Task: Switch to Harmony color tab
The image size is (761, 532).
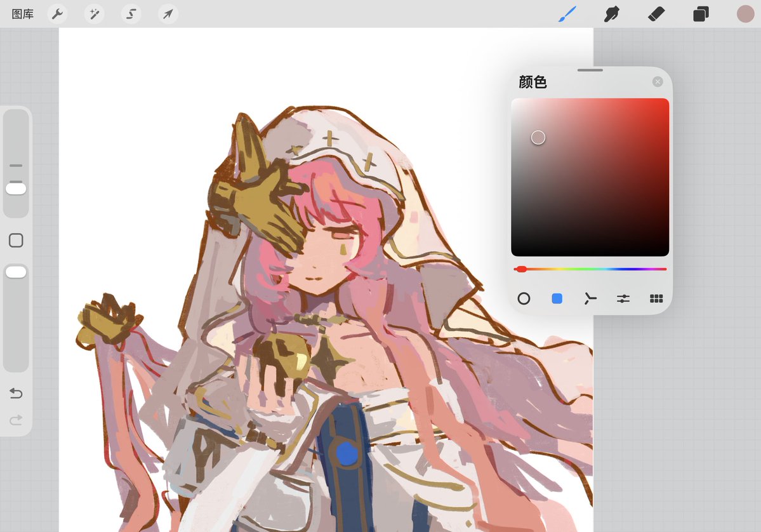Action: pos(590,298)
